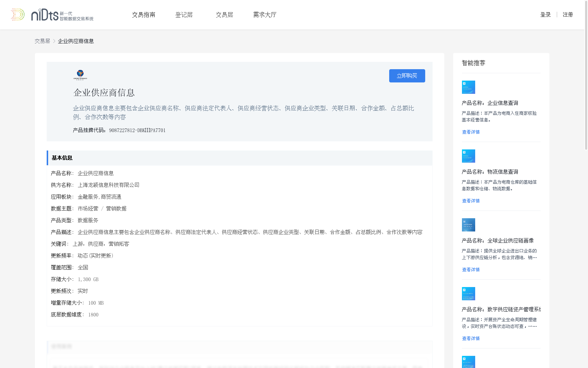588x368 pixels.
Task: Click the 产品名称: 企业信息查询 title
Action: pos(490,103)
